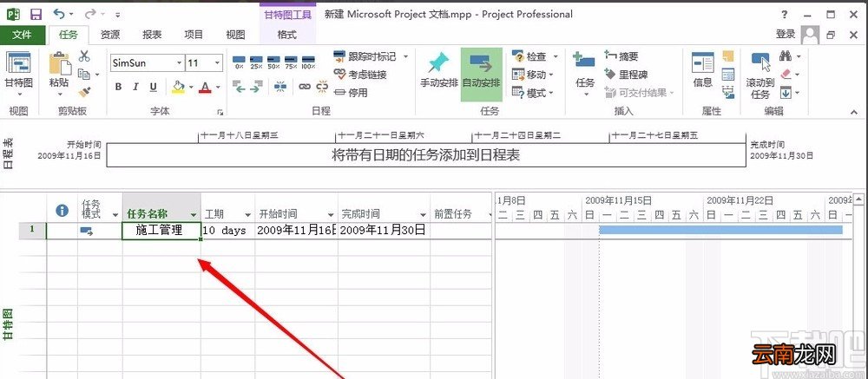Click the split task icon
The height and width of the screenshot is (379, 868).
tap(280, 87)
